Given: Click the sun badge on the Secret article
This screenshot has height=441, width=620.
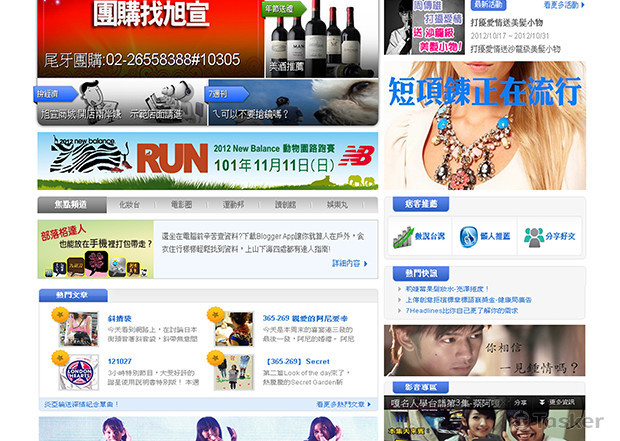Looking at the screenshot, I should click(215, 358).
